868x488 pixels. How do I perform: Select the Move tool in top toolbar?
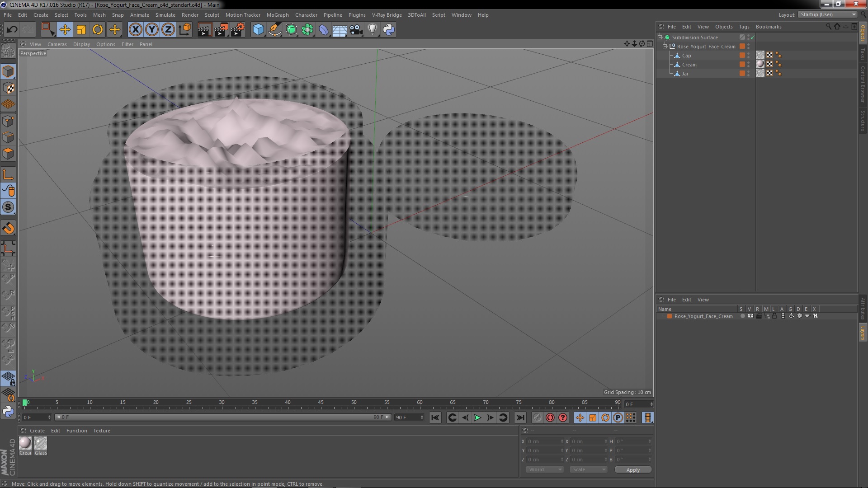coord(65,30)
